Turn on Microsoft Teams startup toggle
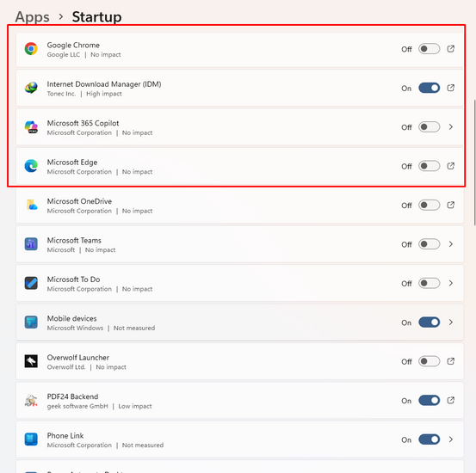This screenshot has height=473, width=476. 429,244
